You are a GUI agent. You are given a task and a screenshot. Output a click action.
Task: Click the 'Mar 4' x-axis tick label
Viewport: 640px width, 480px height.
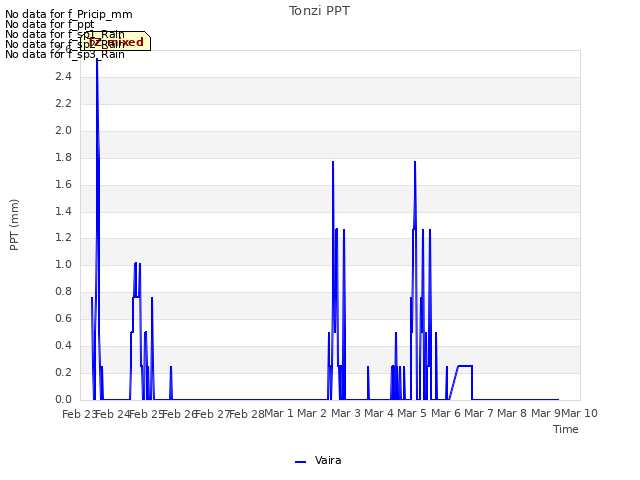(379, 413)
